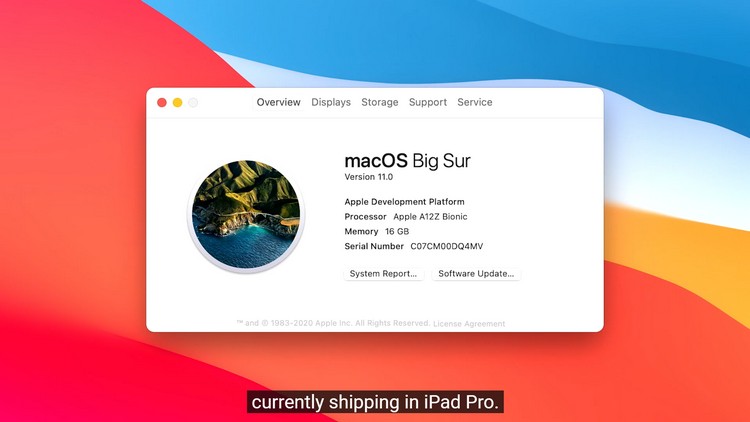This screenshot has width=750, height=422.
Task: Go to the Support tab
Action: (428, 102)
